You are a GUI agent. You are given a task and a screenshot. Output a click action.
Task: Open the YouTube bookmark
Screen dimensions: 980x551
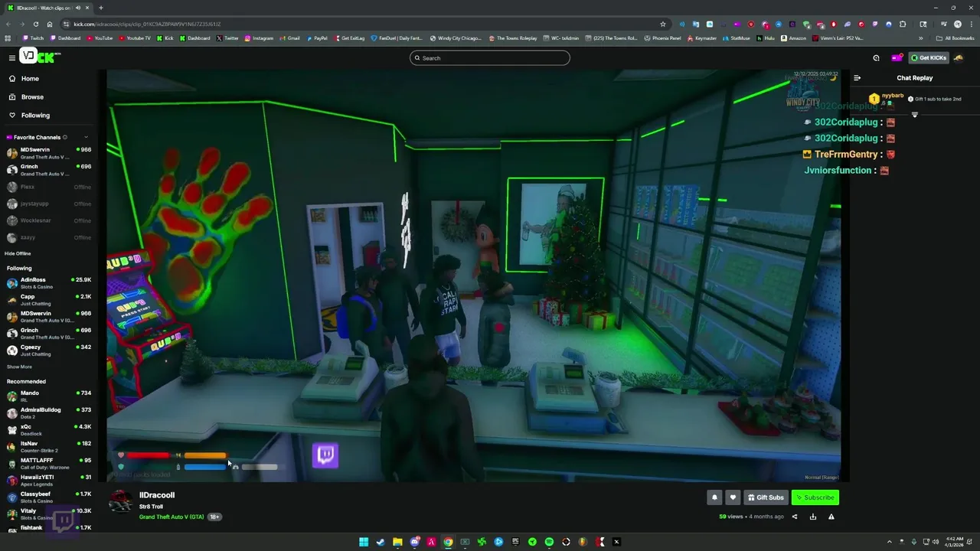pyautogui.click(x=100, y=38)
